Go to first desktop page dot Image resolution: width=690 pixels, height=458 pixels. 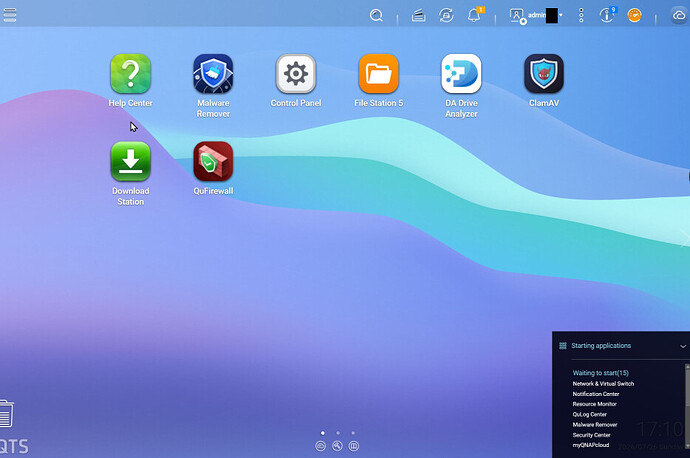pyautogui.click(x=323, y=433)
